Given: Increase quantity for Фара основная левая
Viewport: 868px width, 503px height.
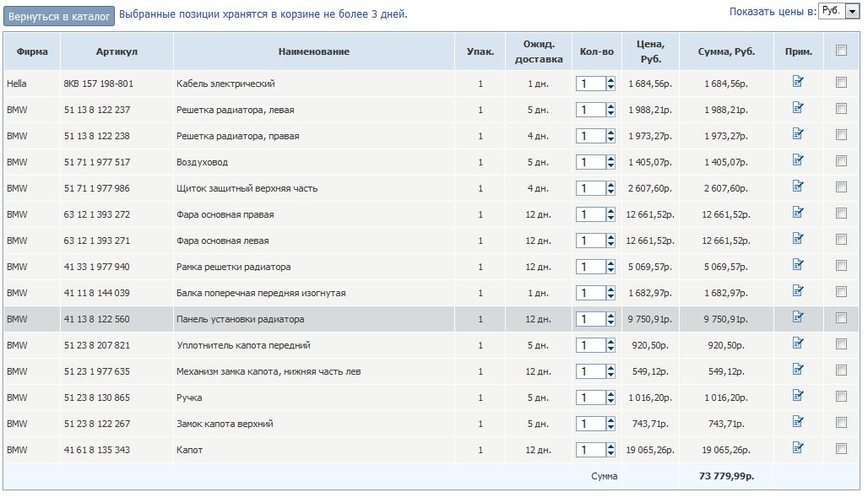Looking at the screenshot, I should click(610, 237).
